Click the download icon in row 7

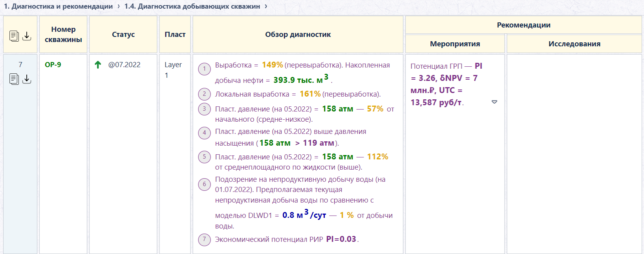(27, 79)
